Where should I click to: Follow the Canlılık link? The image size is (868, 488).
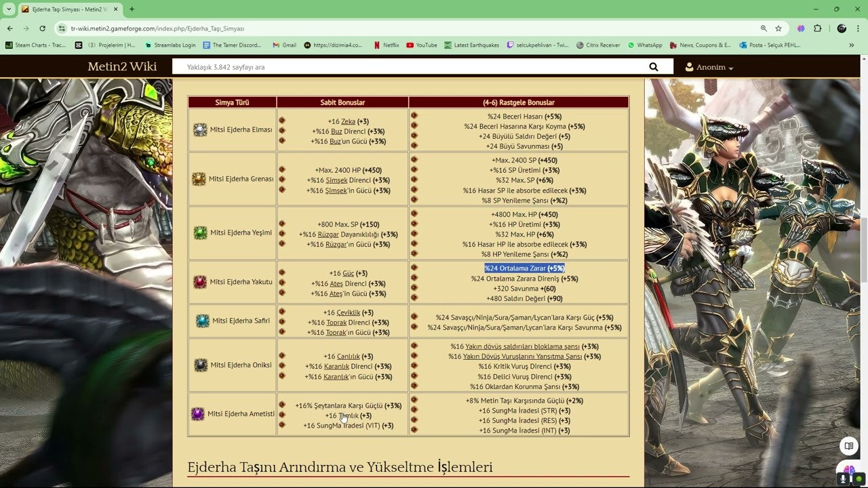point(349,357)
